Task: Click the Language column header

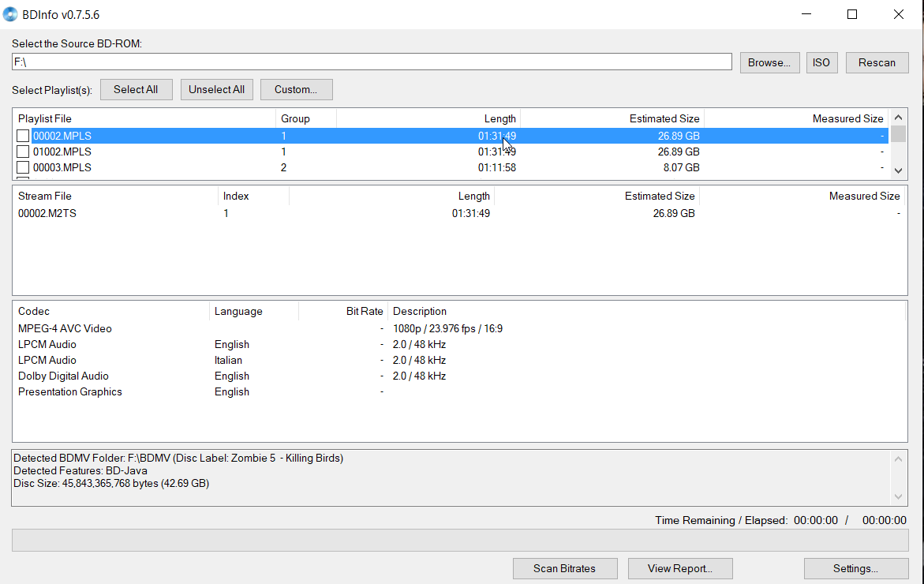Action: [254, 311]
